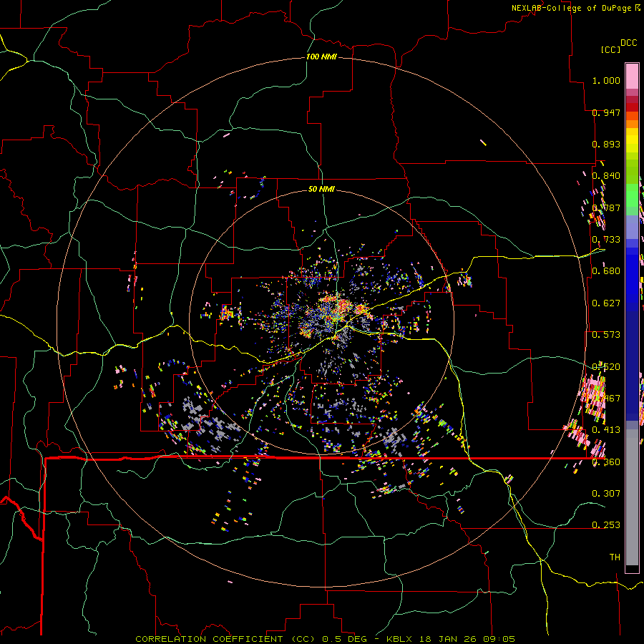Click the 100 NMI range ring label
Image resolution: width=644 pixels, height=644 pixels.
click(x=321, y=57)
